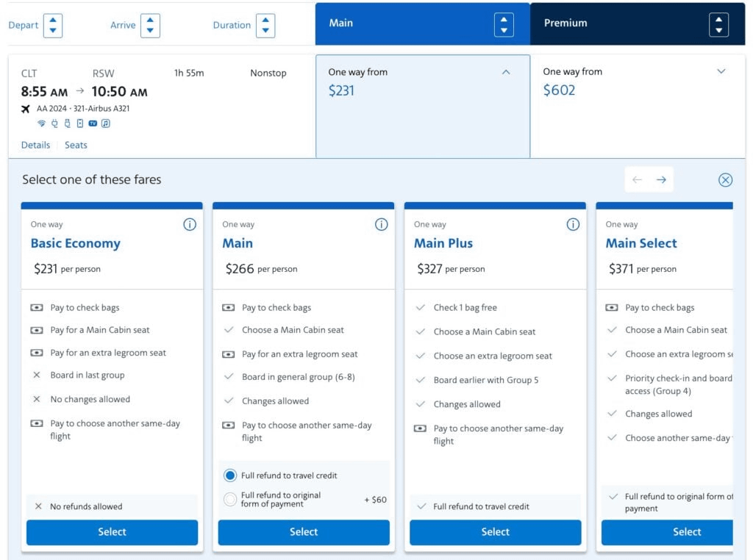753x560 pixels.
Task: Select the Main Select fare
Action: [667, 532]
